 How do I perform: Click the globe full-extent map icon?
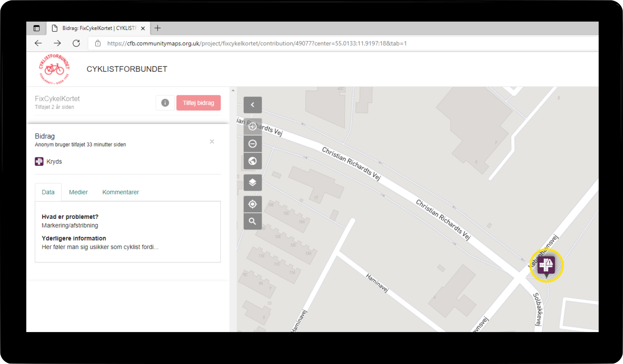coord(252,161)
